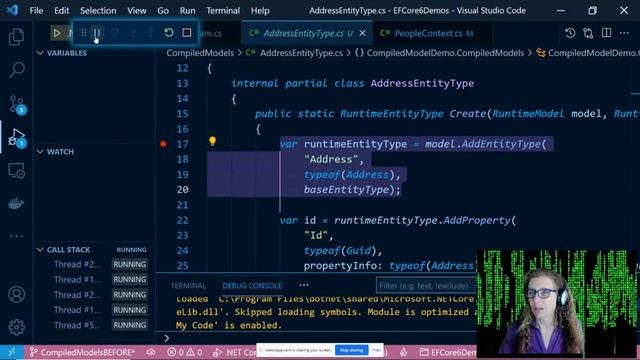Click the remote window indicator in status bar

point(11,352)
